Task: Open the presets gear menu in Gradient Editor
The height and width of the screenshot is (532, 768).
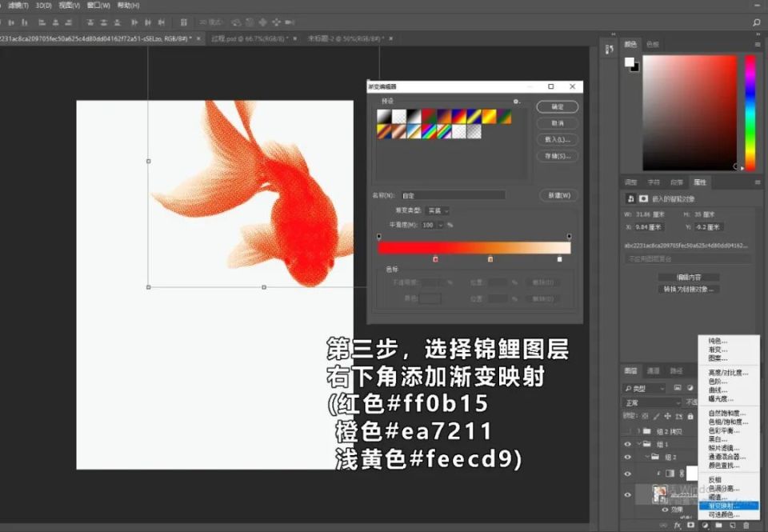Action: coord(516,102)
